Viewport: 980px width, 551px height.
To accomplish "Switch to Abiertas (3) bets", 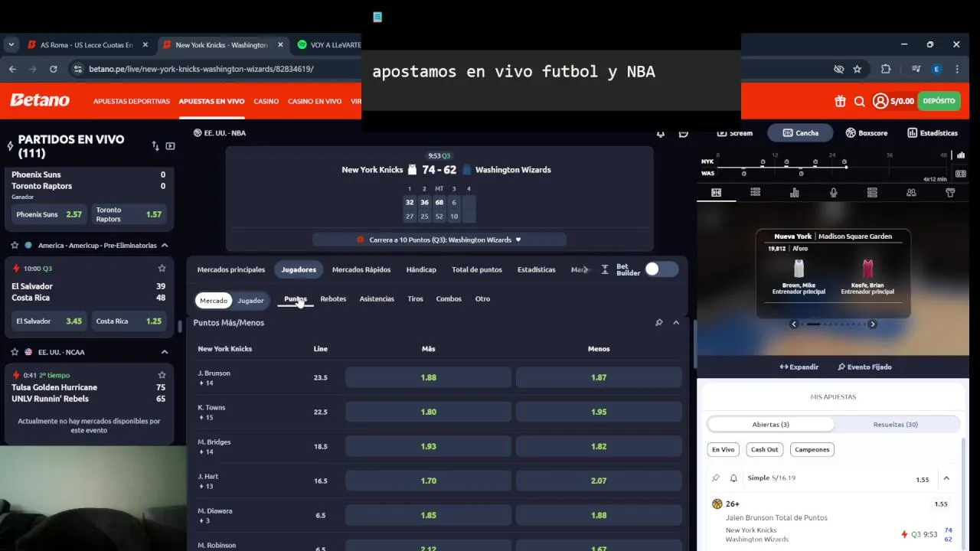I will 771,424.
